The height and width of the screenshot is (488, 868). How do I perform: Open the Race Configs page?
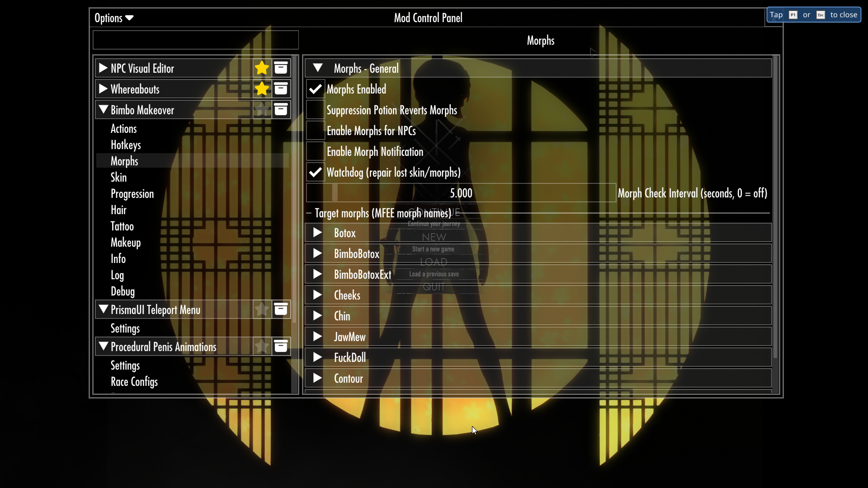134,382
